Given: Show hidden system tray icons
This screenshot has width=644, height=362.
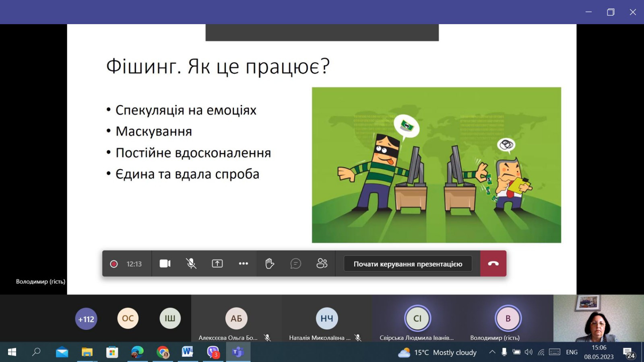Looking at the screenshot, I should pos(492,352).
